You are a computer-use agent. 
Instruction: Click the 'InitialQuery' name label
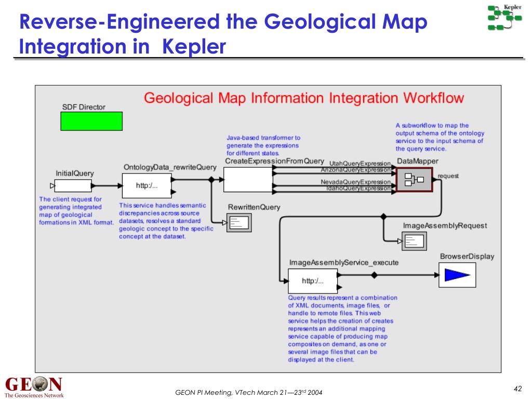click(75, 174)
